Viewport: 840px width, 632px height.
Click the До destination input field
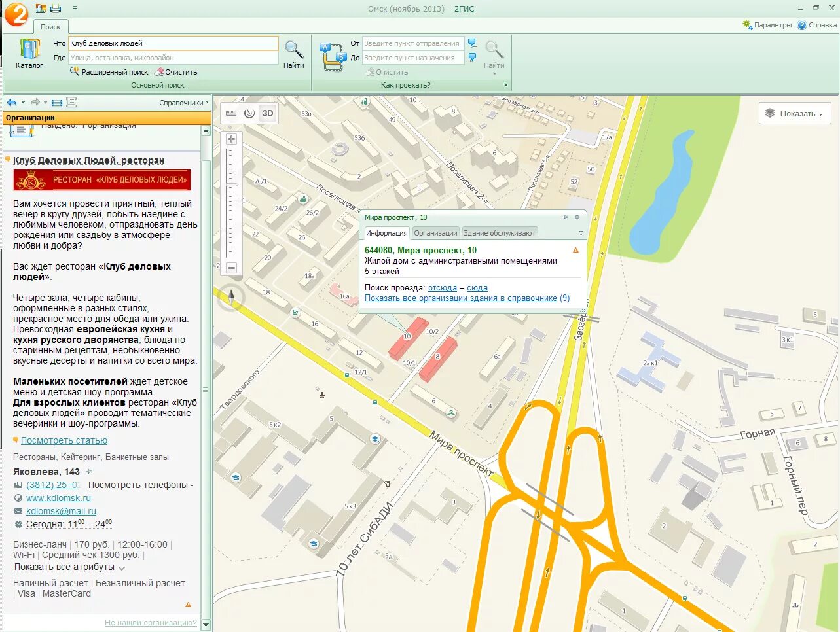click(413, 58)
